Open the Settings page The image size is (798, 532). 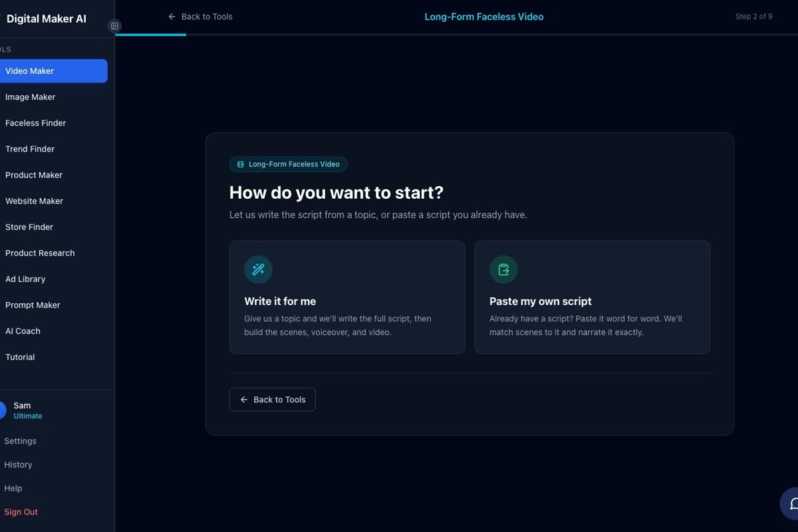[20, 441]
